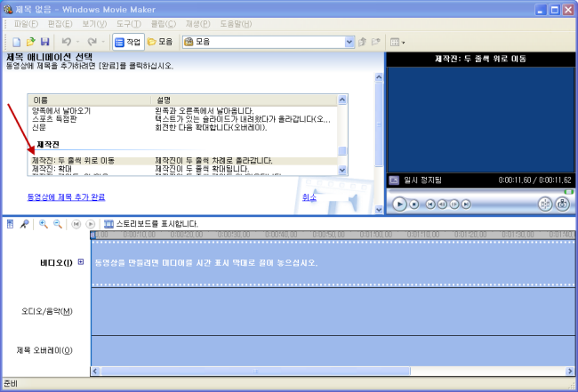
Task: Click task pane scroll-up arrow
Action: 379,77
